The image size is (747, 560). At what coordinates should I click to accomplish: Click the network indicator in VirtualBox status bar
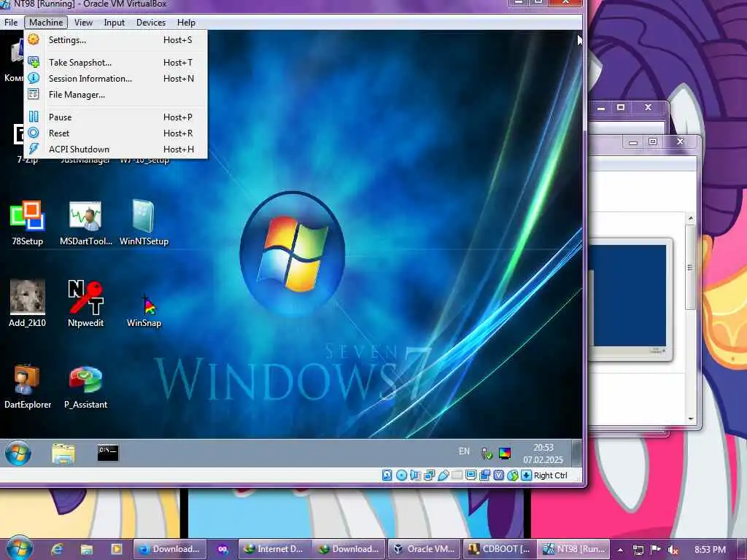(x=429, y=475)
